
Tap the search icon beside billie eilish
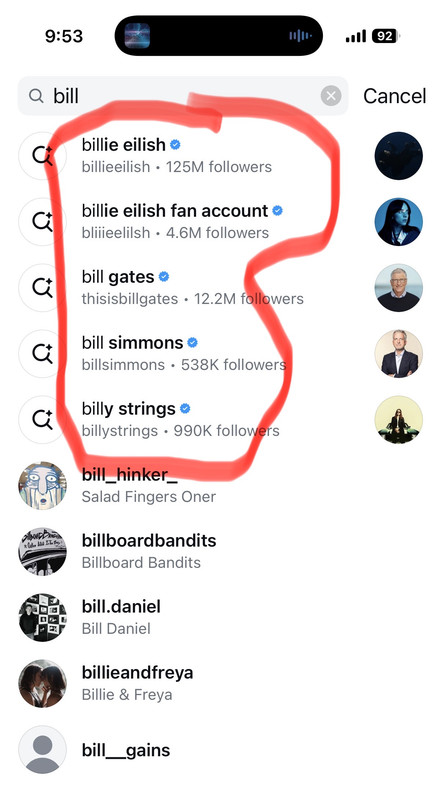pyautogui.click(x=42, y=156)
